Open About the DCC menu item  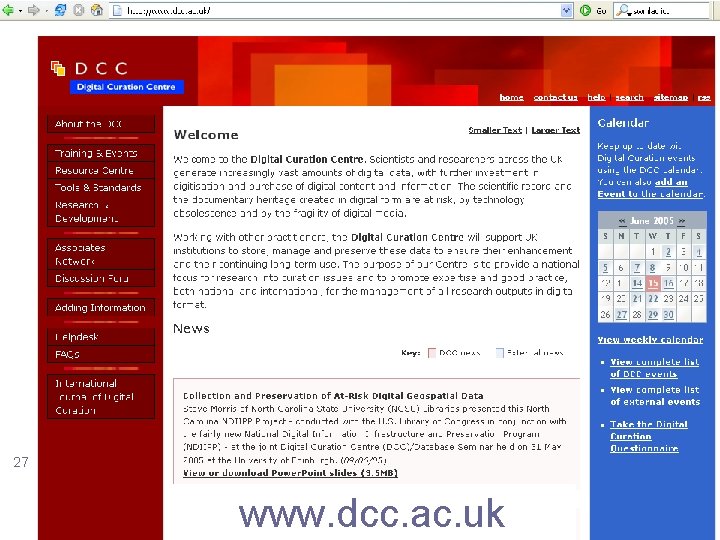[x=101, y=124]
